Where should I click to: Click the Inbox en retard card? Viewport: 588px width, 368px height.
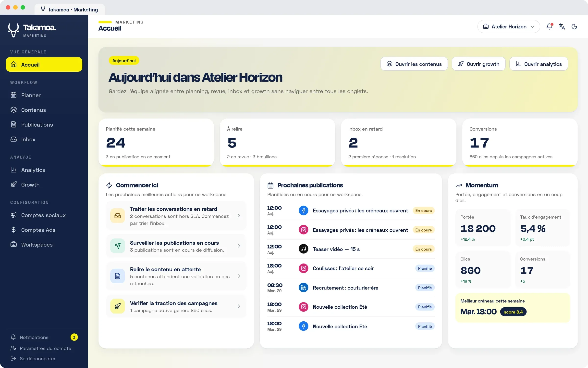[398, 143]
